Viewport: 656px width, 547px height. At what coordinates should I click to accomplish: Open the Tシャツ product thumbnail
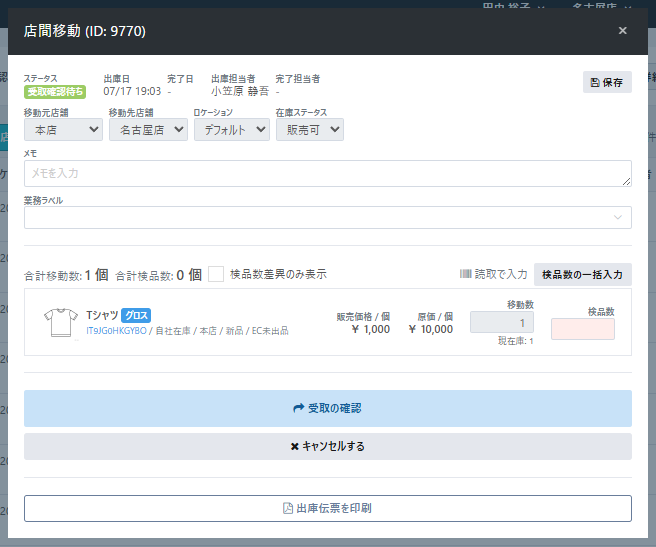(61, 322)
